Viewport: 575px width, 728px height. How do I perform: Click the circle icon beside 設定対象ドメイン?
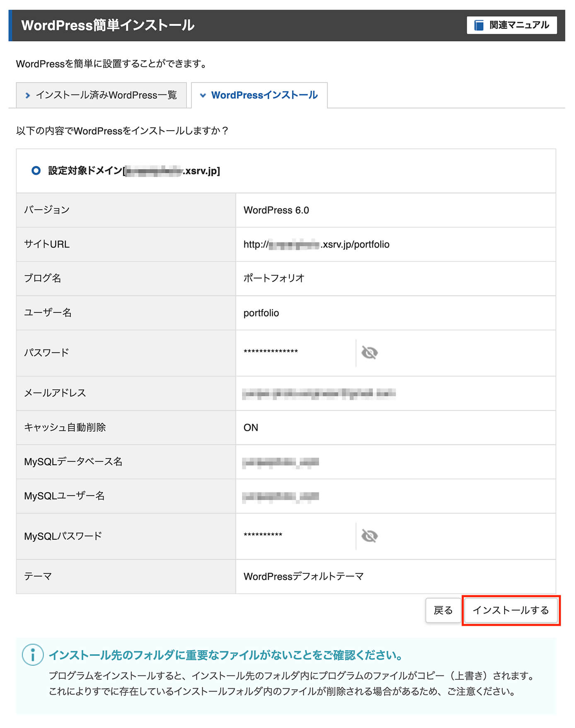(x=36, y=170)
